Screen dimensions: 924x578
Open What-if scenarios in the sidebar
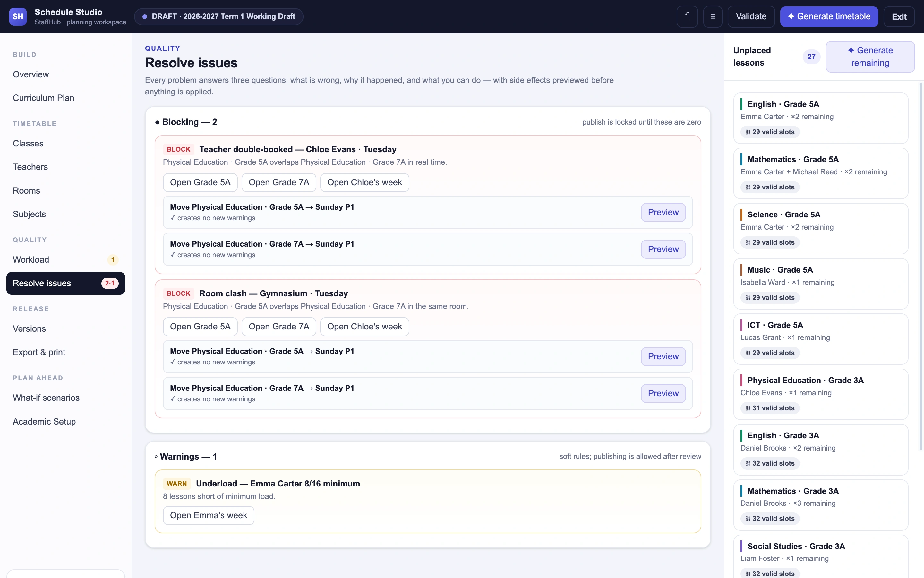tap(66, 398)
